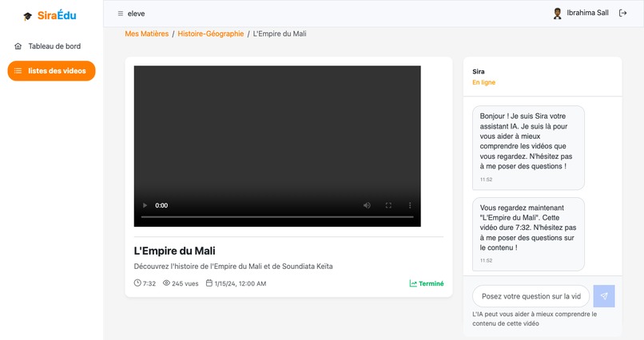Click the Bonjour welcome chat message
The width and height of the screenshot is (644, 340).
(528, 148)
